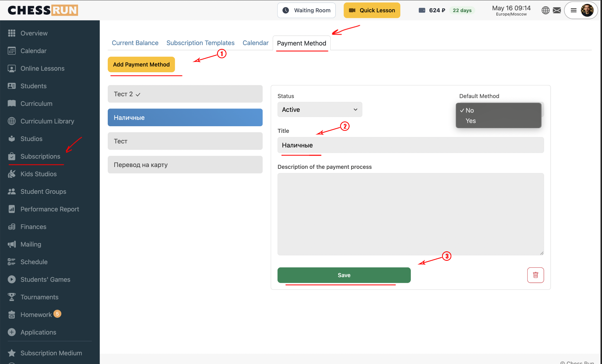The image size is (602, 364).
Task: Click the Waiting Room button
Action: [306, 10]
